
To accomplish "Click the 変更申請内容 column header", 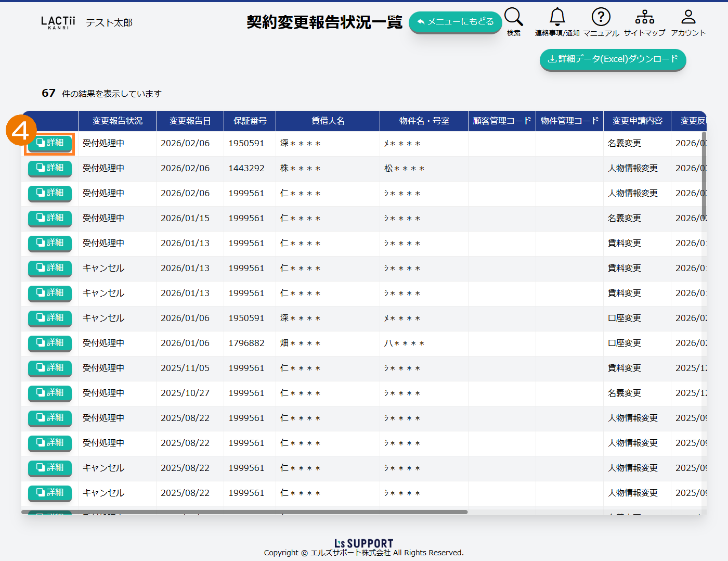I will click(637, 121).
